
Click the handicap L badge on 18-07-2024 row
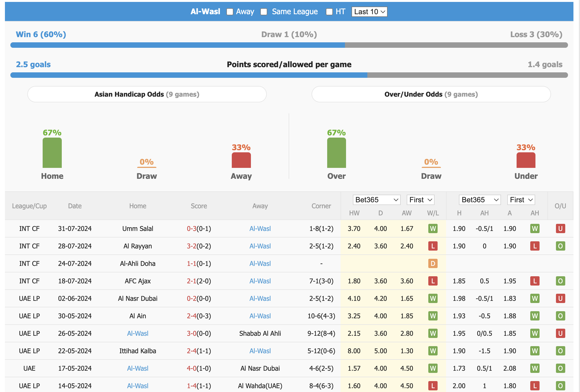535,281
